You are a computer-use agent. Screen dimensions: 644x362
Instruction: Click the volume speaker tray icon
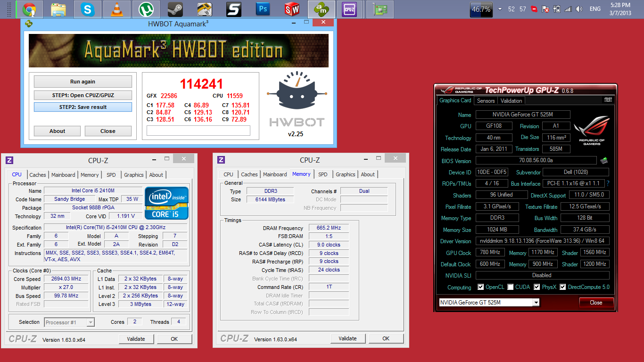[579, 9]
